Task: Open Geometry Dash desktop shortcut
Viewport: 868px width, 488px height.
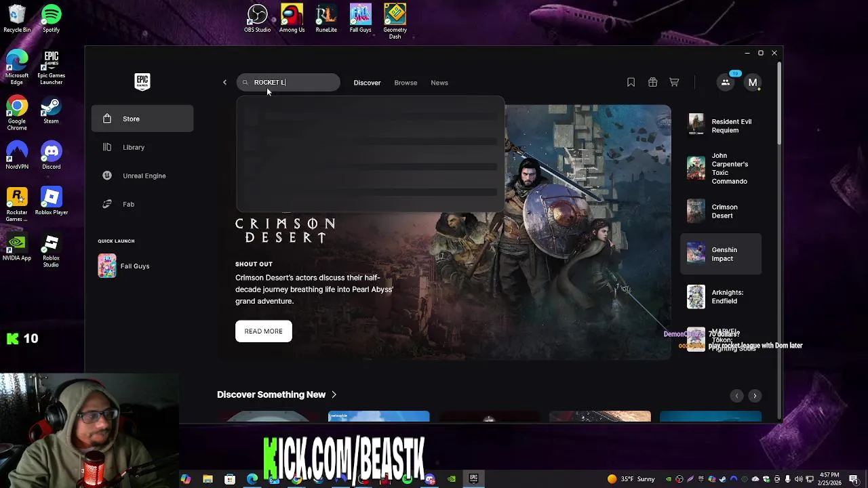Action: coord(395,22)
